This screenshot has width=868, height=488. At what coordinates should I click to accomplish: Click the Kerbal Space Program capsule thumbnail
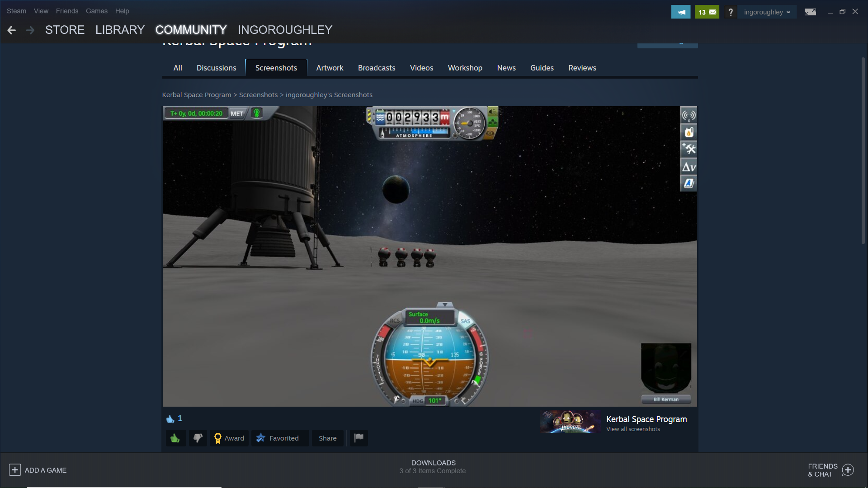pos(571,422)
